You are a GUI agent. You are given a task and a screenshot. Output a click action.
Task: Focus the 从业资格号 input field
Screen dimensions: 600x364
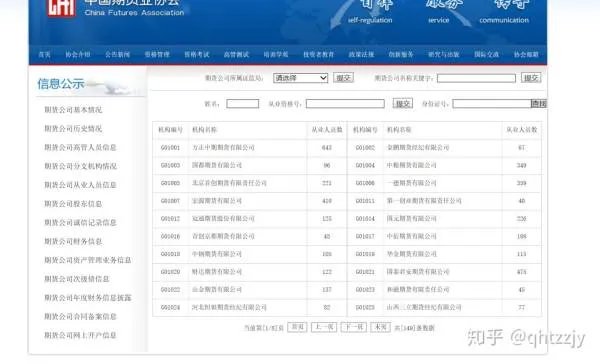pos(345,104)
